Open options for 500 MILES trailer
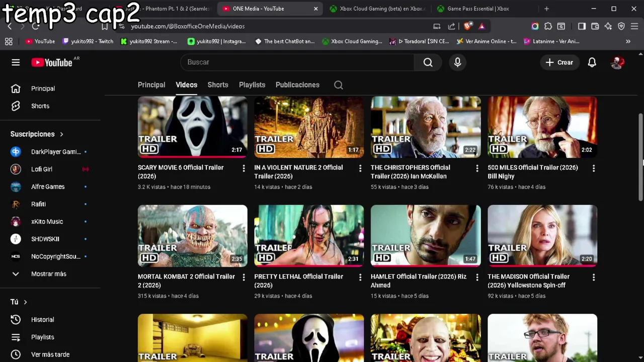This screenshot has width=644, height=362. click(594, 168)
